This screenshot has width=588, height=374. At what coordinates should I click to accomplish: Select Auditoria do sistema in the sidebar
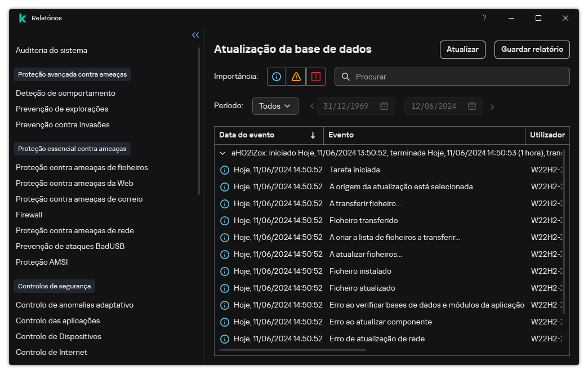click(x=51, y=50)
